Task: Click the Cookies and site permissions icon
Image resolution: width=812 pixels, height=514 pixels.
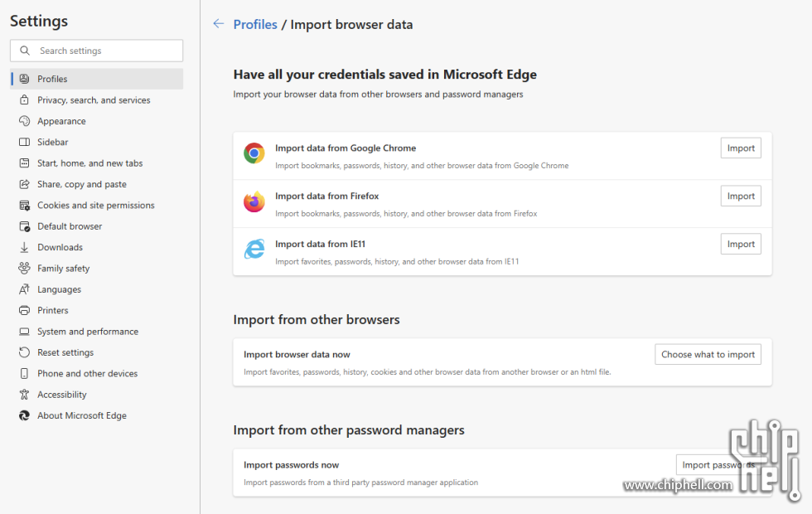Action: (x=24, y=206)
